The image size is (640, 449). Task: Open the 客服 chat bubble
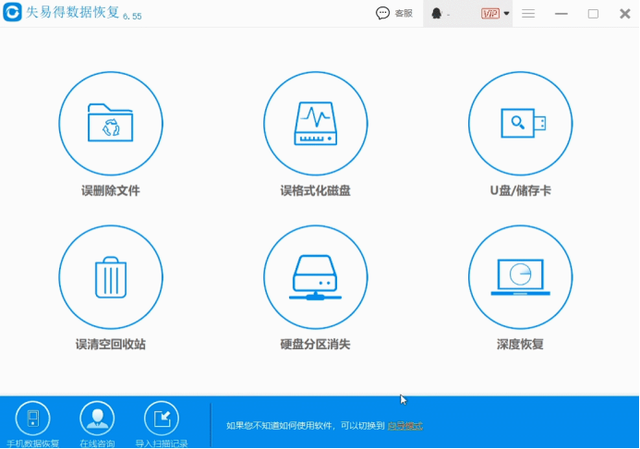point(382,13)
